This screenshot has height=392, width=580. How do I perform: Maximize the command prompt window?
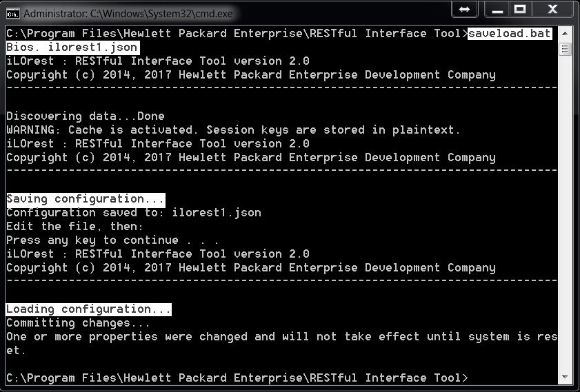coord(520,10)
